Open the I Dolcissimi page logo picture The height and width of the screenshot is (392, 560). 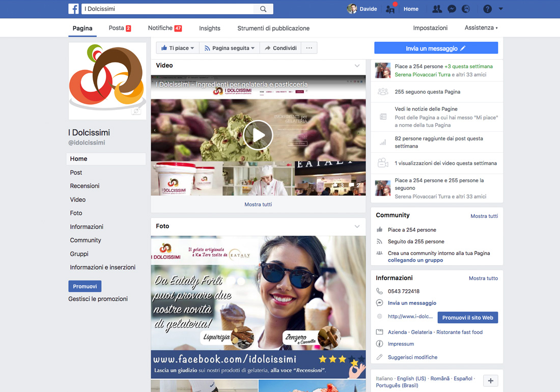point(107,81)
